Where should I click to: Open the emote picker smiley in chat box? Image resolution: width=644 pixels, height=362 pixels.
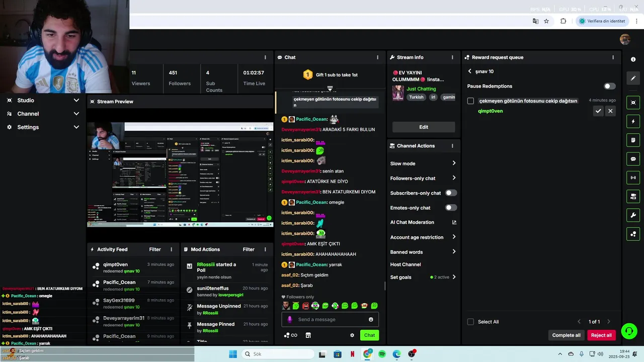(x=371, y=319)
